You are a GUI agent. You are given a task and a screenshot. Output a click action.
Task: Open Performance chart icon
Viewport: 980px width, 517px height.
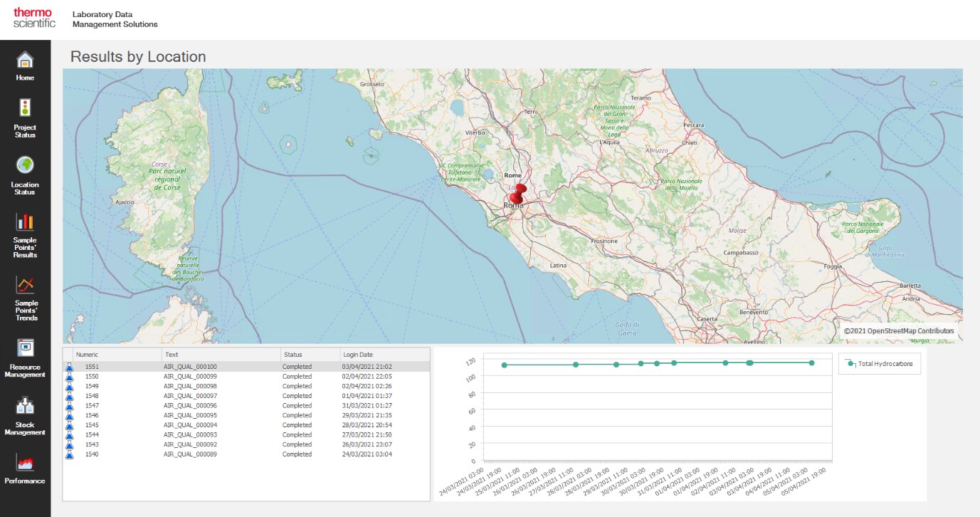(25, 464)
